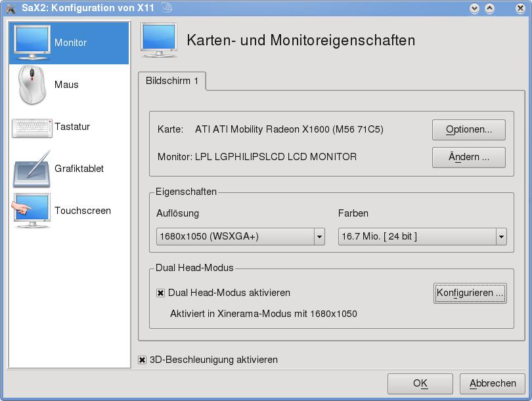Toggle the Dual Head-Modus aktivieren checkbox
Screen dimensions: 532x401
(x=160, y=293)
